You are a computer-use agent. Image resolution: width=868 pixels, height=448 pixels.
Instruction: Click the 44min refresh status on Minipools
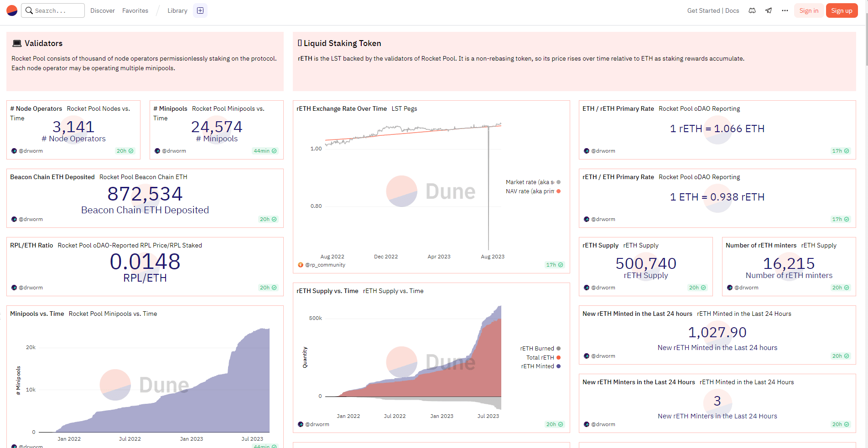265,151
